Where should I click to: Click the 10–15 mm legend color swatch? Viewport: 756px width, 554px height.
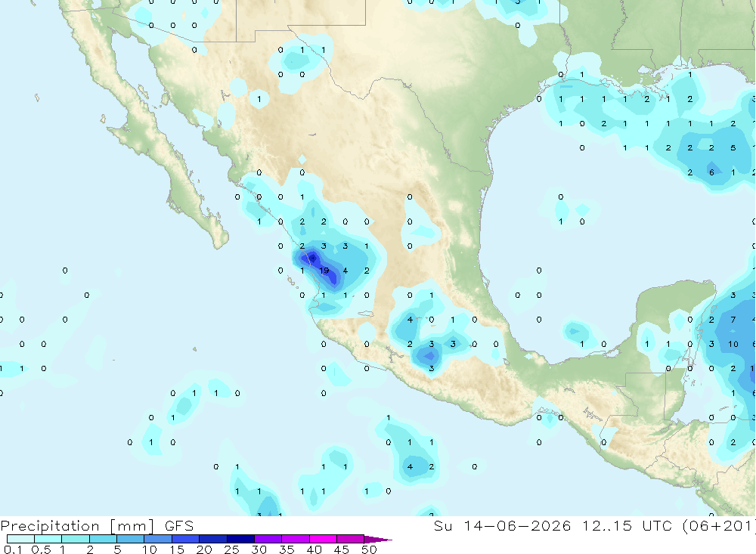click(158, 539)
